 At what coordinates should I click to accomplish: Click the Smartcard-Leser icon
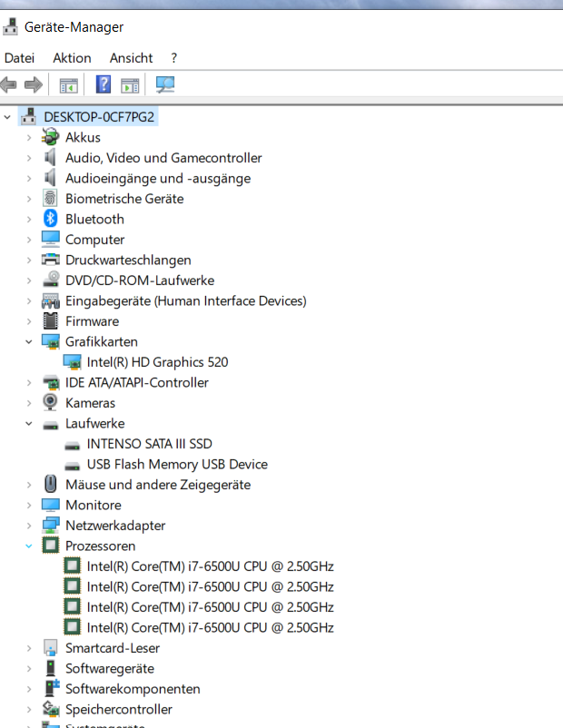click(x=50, y=648)
